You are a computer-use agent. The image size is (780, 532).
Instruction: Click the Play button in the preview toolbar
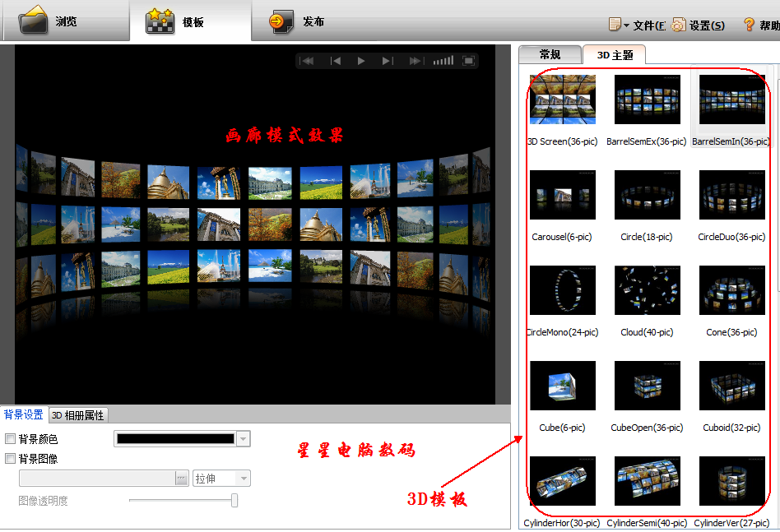tap(361, 60)
